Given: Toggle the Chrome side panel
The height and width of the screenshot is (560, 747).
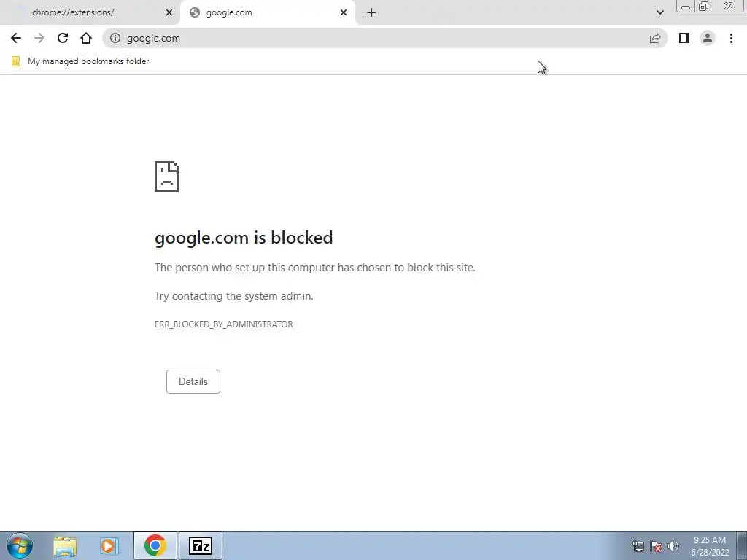Looking at the screenshot, I should click(x=684, y=38).
